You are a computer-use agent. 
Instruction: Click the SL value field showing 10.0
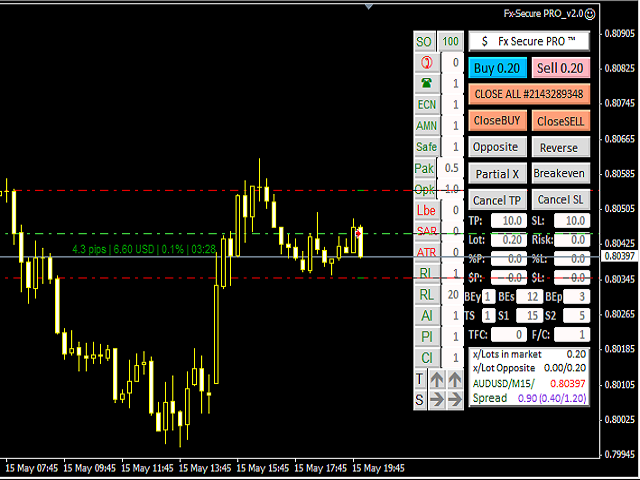(572, 221)
